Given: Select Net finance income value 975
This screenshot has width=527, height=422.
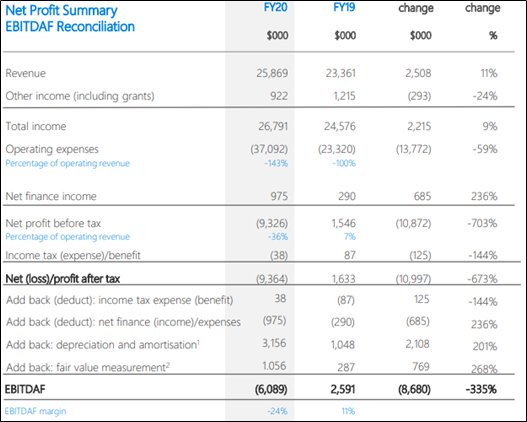Looking at the screenshot, I should tap(279, 196).
